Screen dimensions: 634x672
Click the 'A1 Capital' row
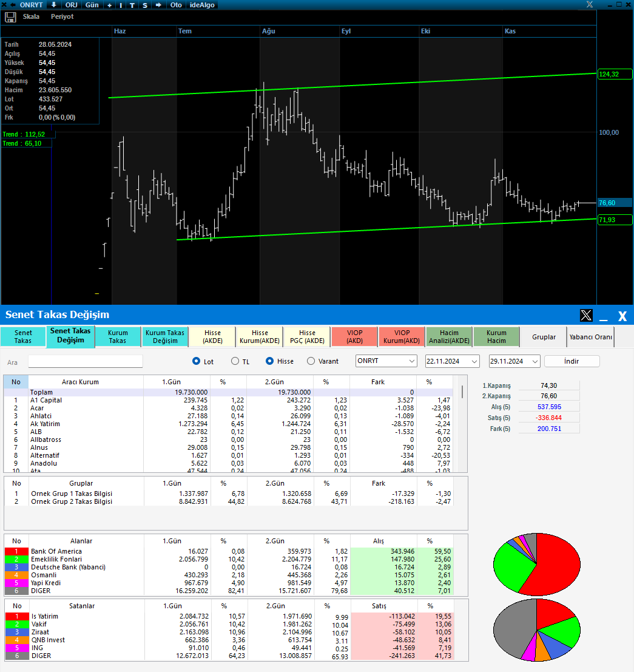click(228, 400)
